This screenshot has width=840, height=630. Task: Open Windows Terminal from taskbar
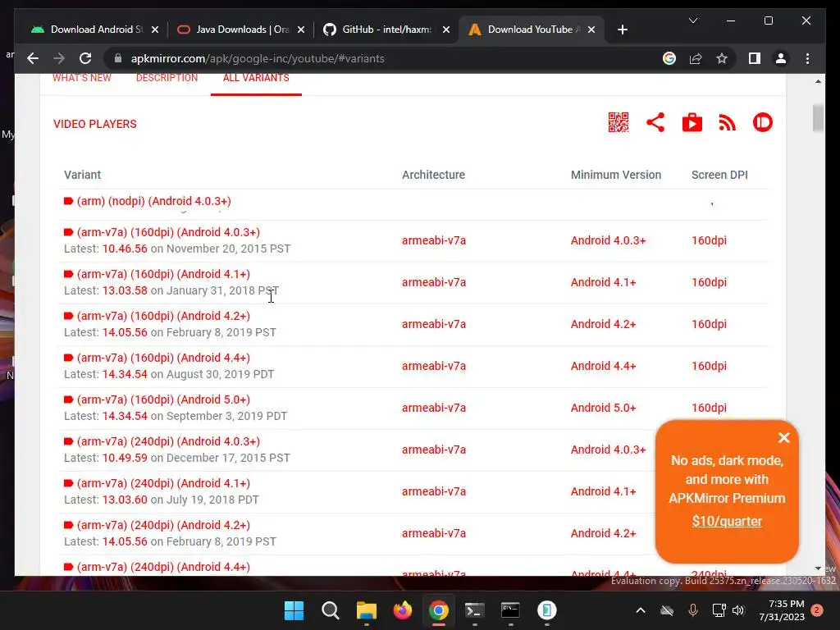[475, 610]
